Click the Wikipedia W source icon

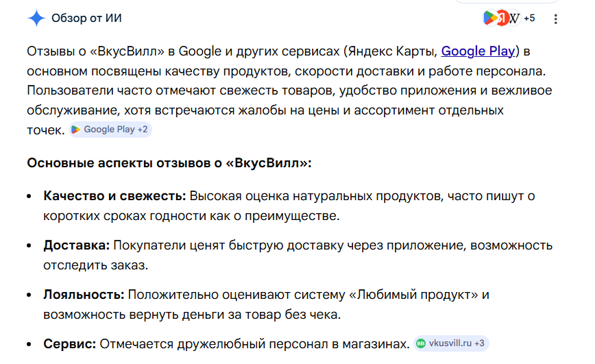click(513, 19)
